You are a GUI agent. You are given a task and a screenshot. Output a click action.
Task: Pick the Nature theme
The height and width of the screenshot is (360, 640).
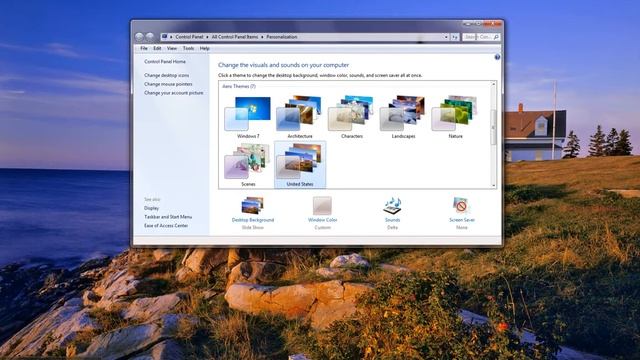[x=455, y=117]
